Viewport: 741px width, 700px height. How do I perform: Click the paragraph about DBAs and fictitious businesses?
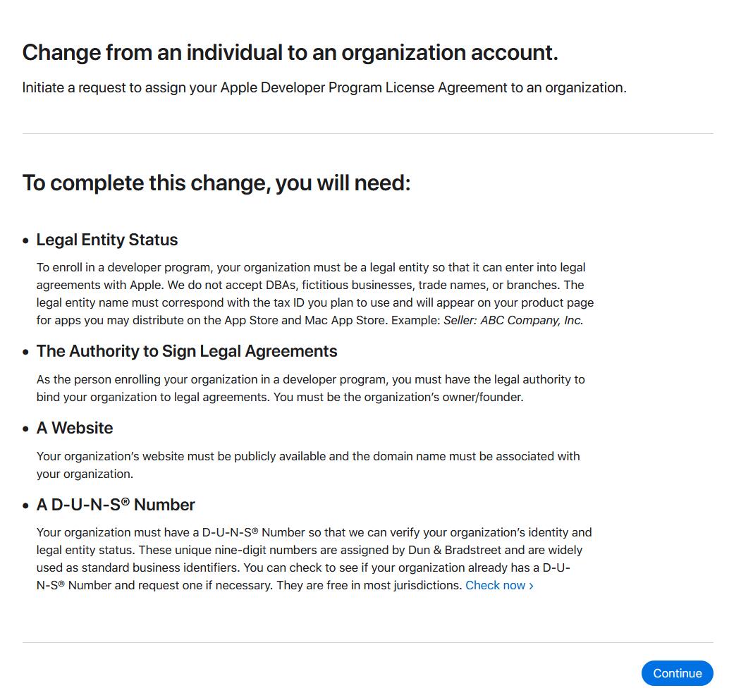pos(315,293)
